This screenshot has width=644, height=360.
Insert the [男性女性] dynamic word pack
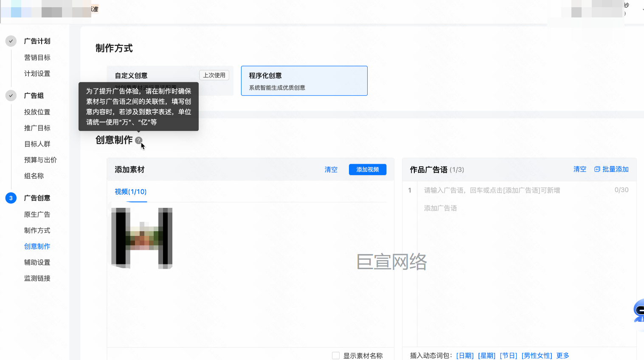pyautogui.click(x=537, y=355)
